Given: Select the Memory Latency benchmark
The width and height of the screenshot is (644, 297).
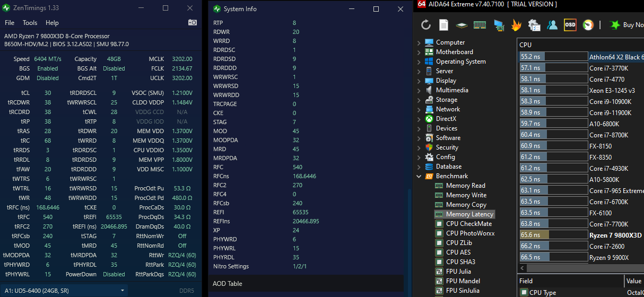Looking at the screenshot, I should click(469, 214).
